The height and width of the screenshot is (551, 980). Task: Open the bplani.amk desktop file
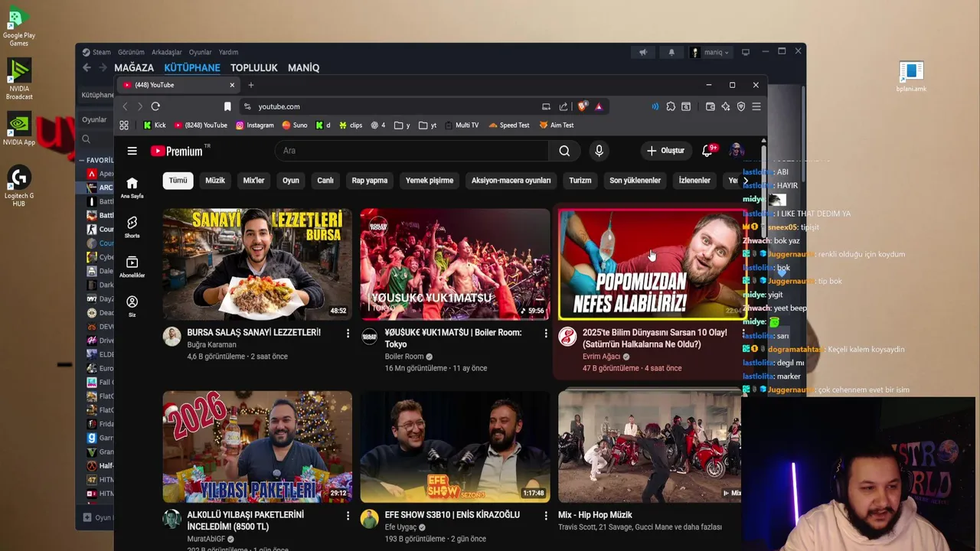911,77
